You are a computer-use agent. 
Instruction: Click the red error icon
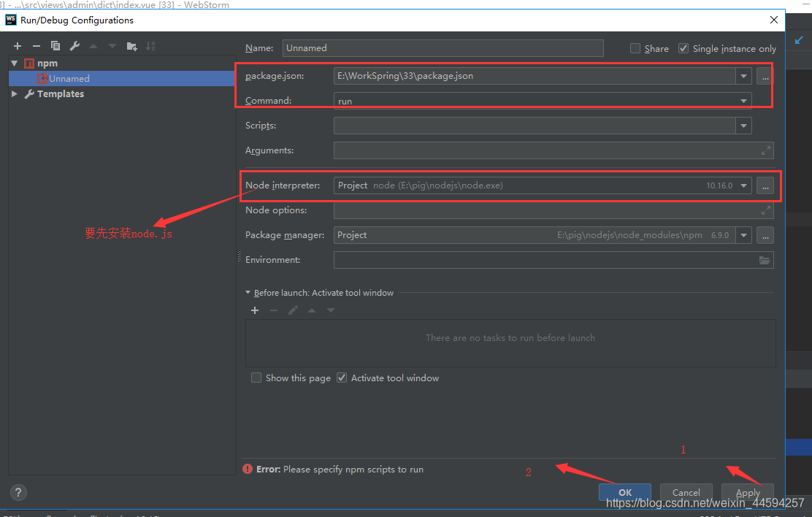point(248,469)
